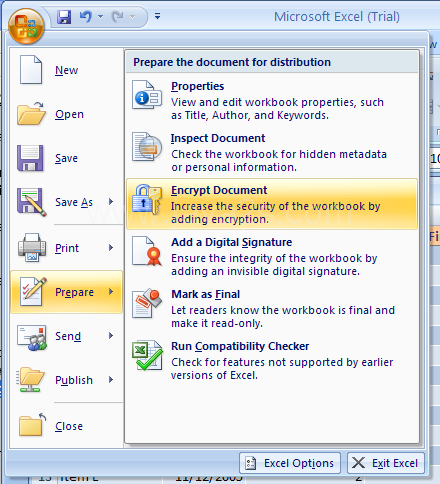The height and width of the screenshot is (484, 440).
Task: Expand the Save As submenu arrow
Action: [111, 202]
